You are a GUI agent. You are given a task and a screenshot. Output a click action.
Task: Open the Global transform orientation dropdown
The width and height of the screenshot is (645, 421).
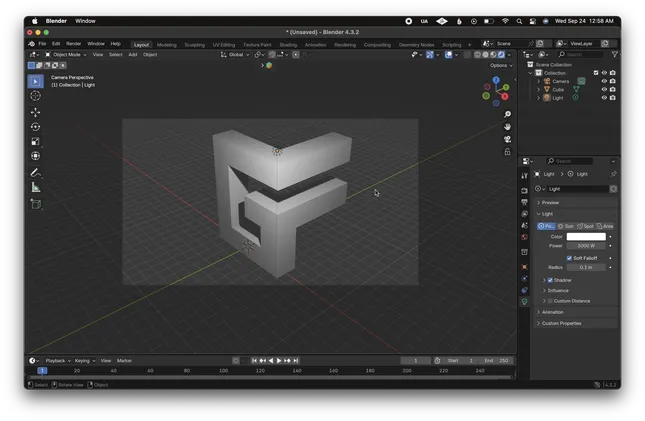pyautogui.click(x=235, y=54)
